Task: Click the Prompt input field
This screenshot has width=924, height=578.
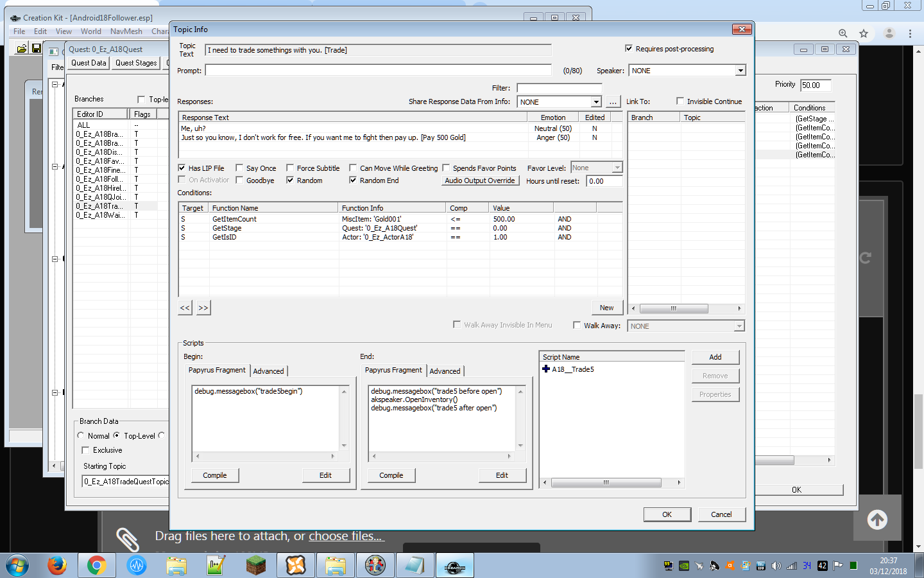Action: (x=378, y=71)
